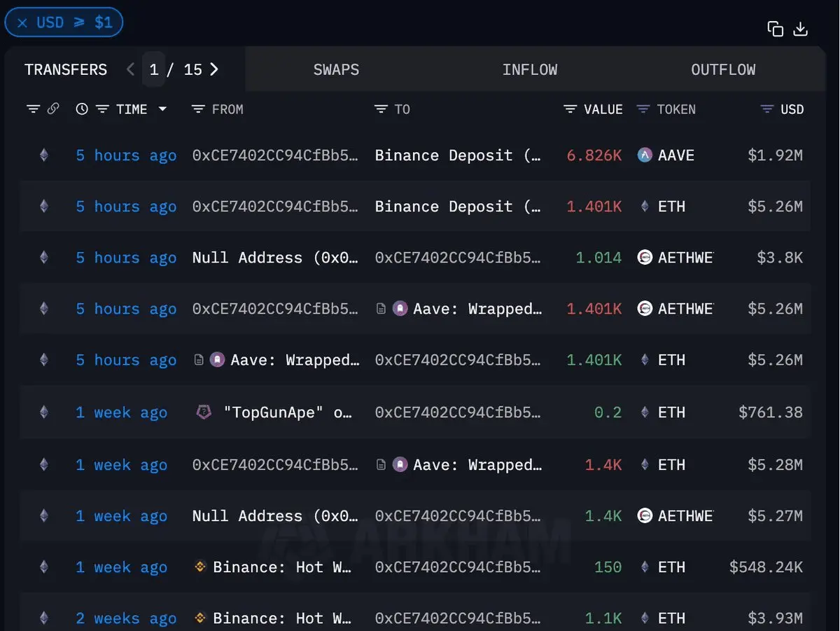Click AETHWETH token icon in $3.8K row

(x=645, y=258)
